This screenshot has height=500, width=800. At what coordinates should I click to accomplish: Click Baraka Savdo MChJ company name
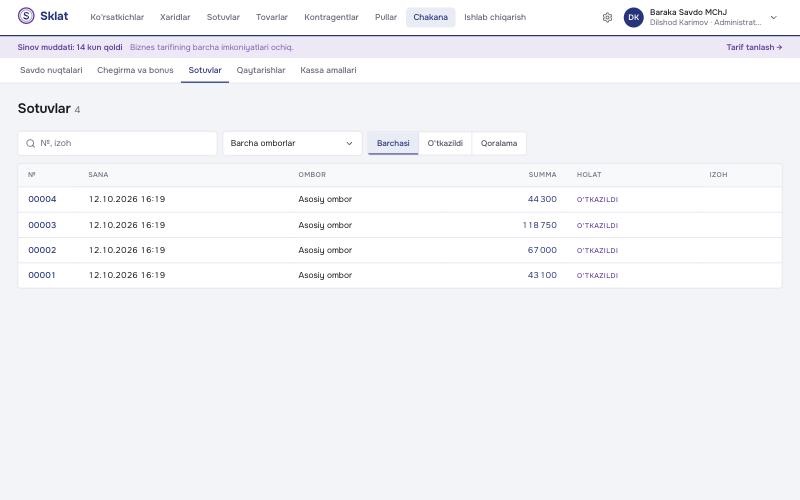tap(688, 12)
